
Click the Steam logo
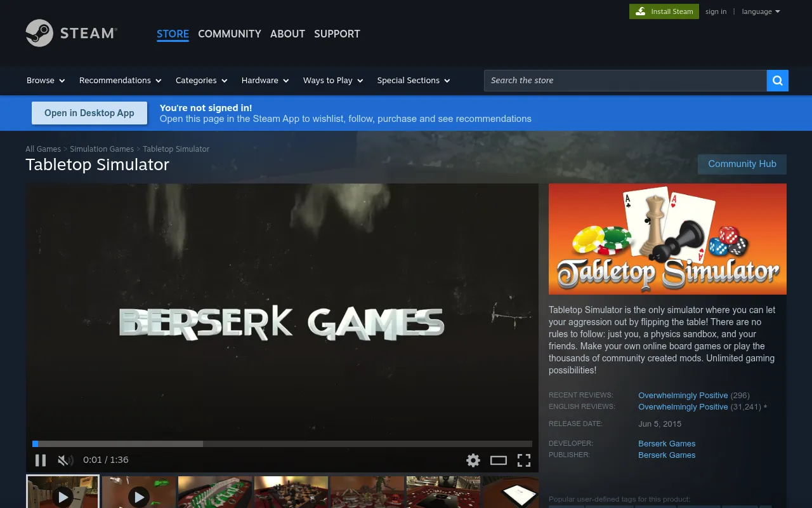pos(71,33)
